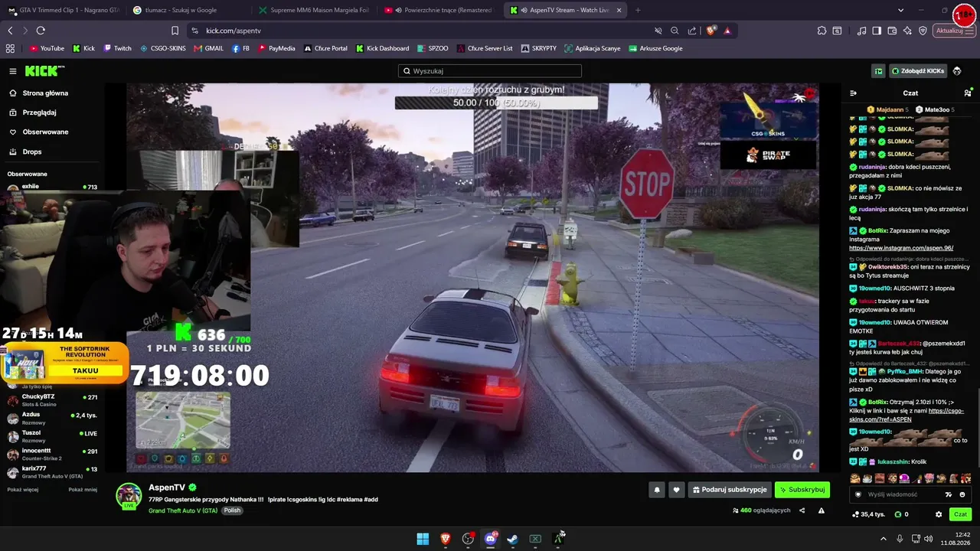
Task: Click the green KICK logo
Action: tap(44, 71)
